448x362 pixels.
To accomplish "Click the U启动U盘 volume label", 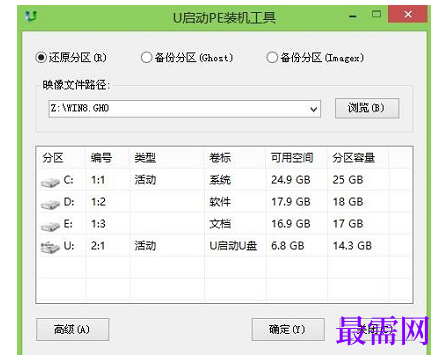I will pos(233,246).
